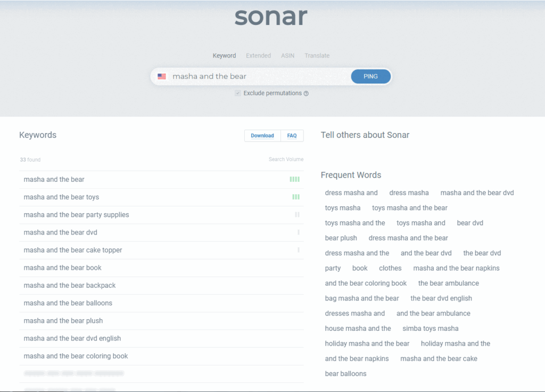
Task: Download the keywords list
Action: [262, 136]
